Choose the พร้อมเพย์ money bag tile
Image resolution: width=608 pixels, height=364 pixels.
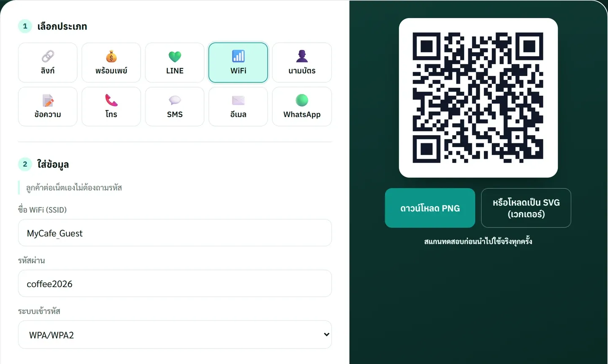pyautogui.click(x=111, y=62)
